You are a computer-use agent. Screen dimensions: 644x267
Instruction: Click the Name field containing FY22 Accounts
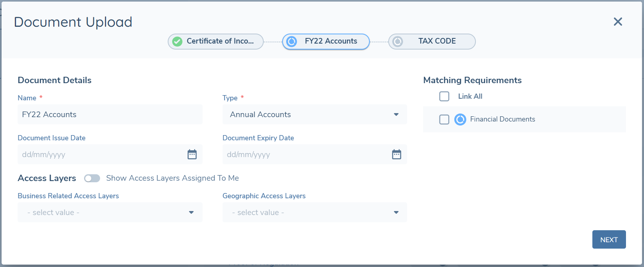pos(110,115)
